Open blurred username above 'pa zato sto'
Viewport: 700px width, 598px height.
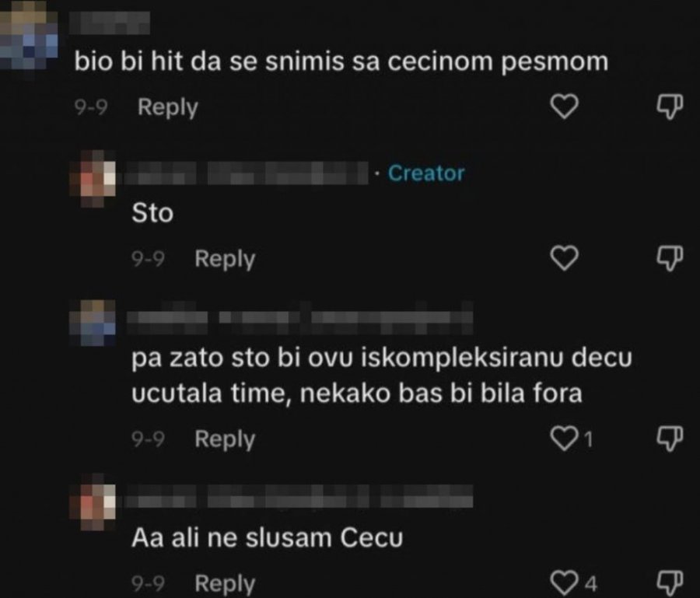[300, 318]
